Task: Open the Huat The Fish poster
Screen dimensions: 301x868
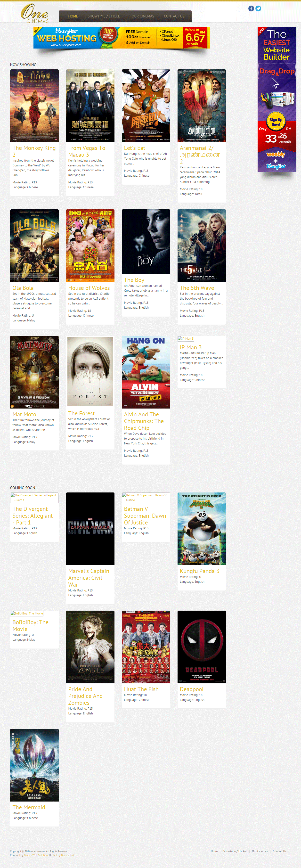Action: 146,647
